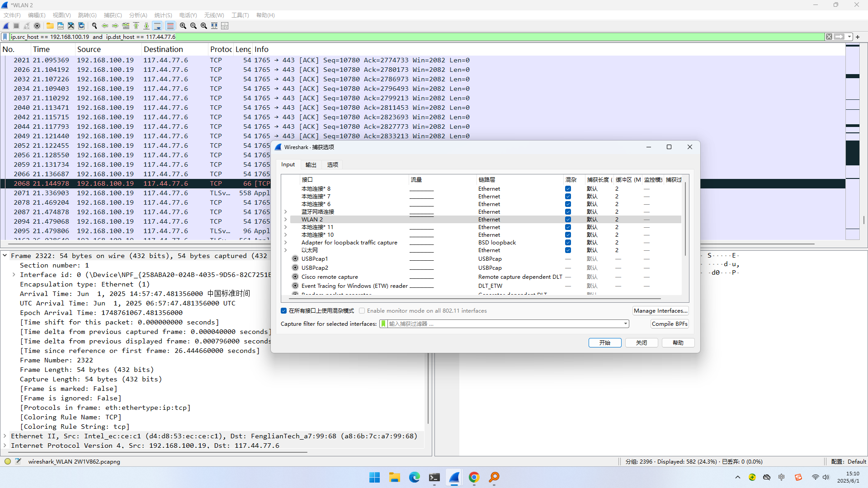Toggle promiscuous checkbox for 蓝牙网络连接

[x=568, y=212]
